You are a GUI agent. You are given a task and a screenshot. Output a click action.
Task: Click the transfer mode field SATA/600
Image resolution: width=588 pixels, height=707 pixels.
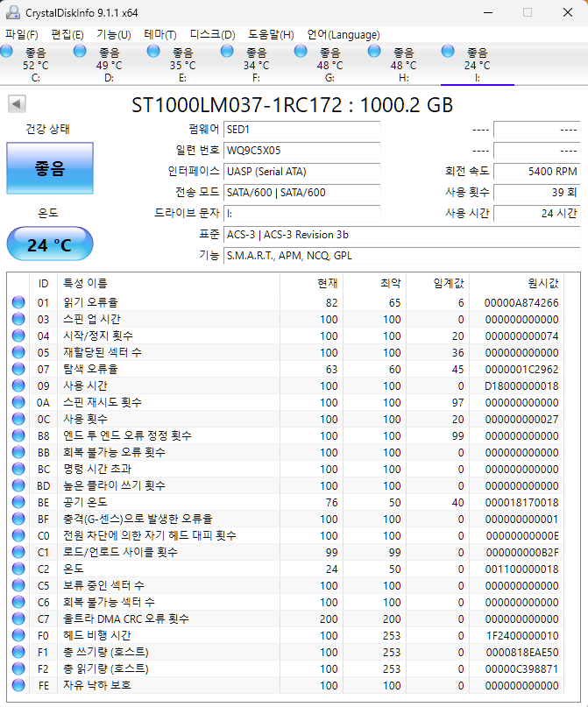(x=301, y=193)
